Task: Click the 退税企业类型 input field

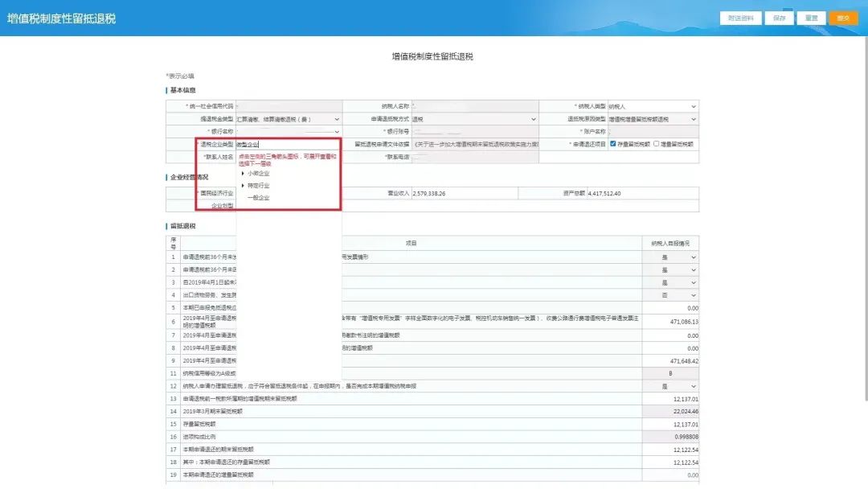Action: (x=289, y=144)
